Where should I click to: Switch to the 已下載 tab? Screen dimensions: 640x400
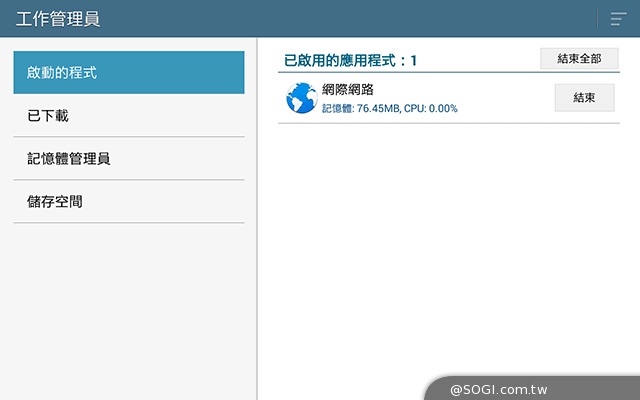[x=129, y=116]
